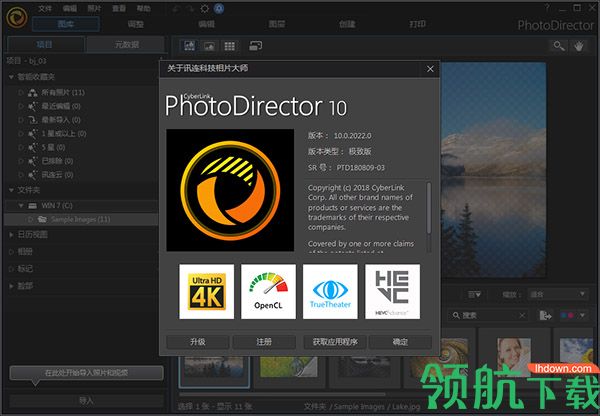Select the 相册 section
This screenshot has width=600, height=416.
click(25, 251)
